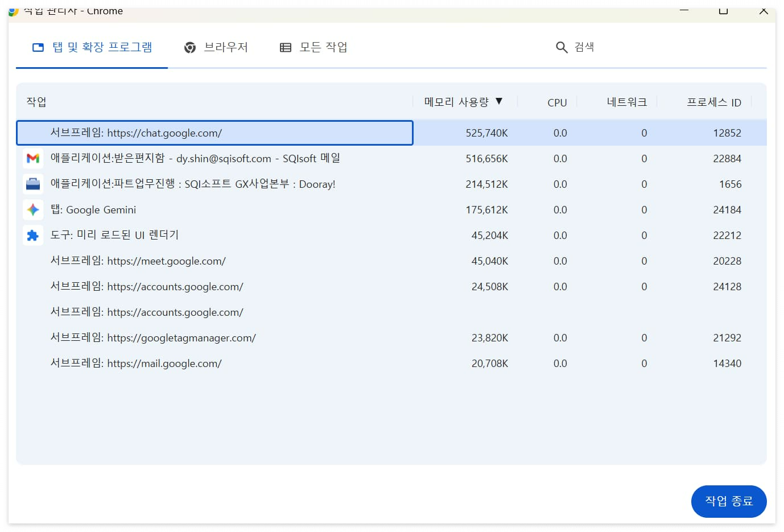Sort by 프로세스 ID column header
Screen dimensions: 784x532
[713, 102]
